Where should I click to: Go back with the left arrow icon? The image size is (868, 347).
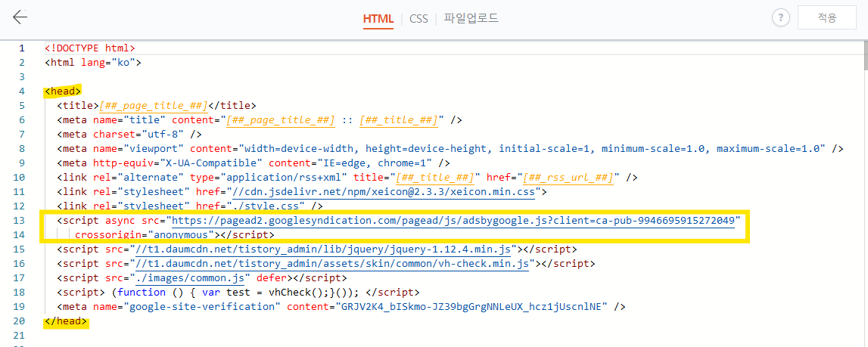click(x=20, y=17)
